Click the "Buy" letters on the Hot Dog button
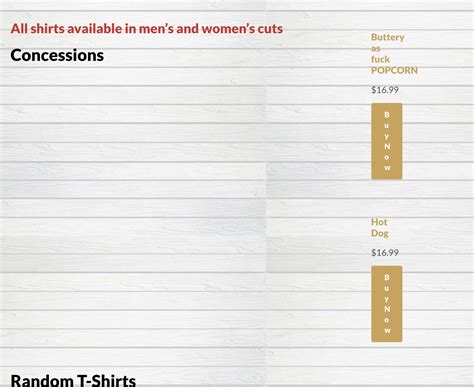474x387 pixels. point(387,288)
